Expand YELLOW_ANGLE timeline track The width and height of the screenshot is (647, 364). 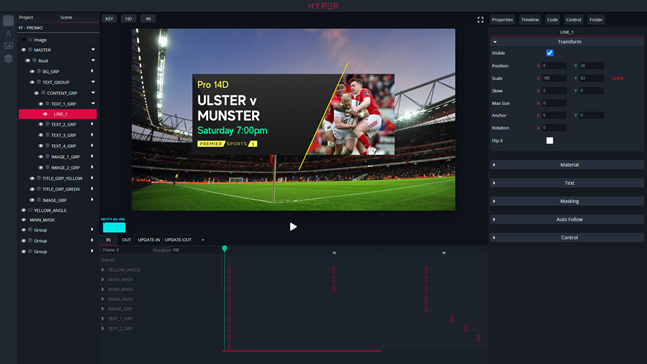point(103,269)
